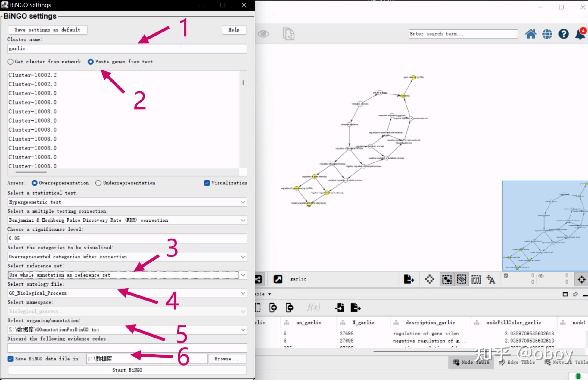588x380 pixels.
Task: Uncheck the Visualization checkbox
Action: (x=207, y=183)
